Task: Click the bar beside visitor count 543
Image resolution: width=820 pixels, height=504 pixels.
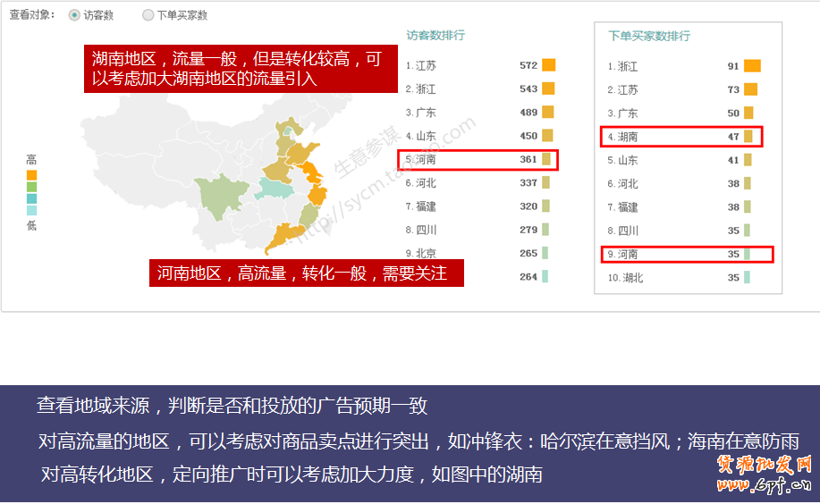Action: pos(548,88)
